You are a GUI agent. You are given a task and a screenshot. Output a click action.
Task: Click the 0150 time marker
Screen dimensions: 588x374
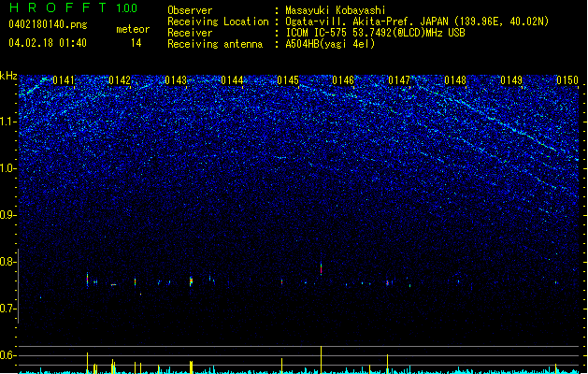(x=567, y=80)
